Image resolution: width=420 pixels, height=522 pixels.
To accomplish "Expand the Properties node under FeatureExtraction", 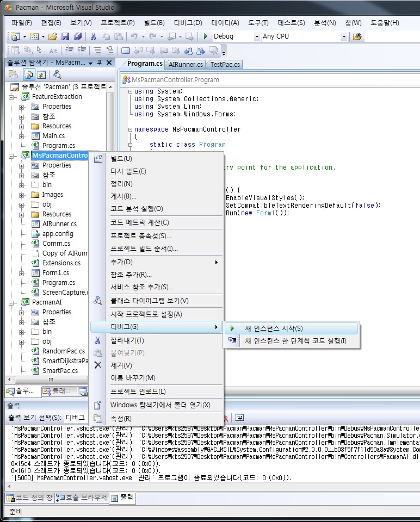I will tap(22, 107).
